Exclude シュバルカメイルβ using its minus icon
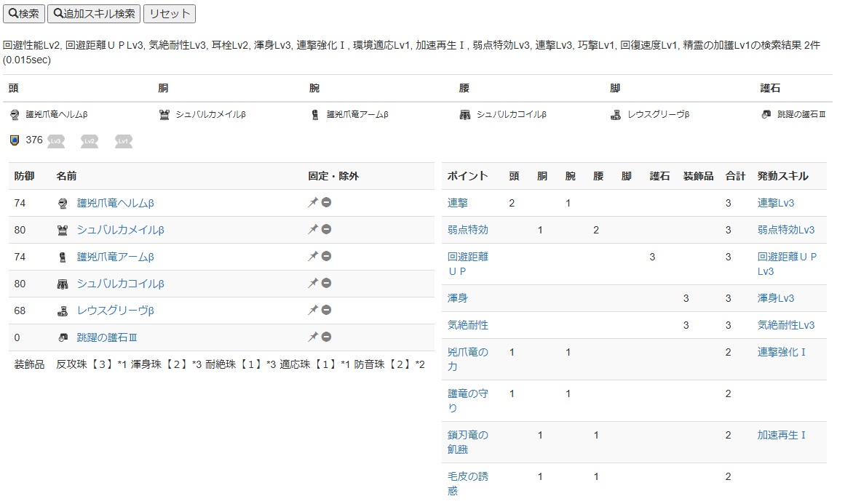Screen dimensions: 845x504 coord(327,230)
